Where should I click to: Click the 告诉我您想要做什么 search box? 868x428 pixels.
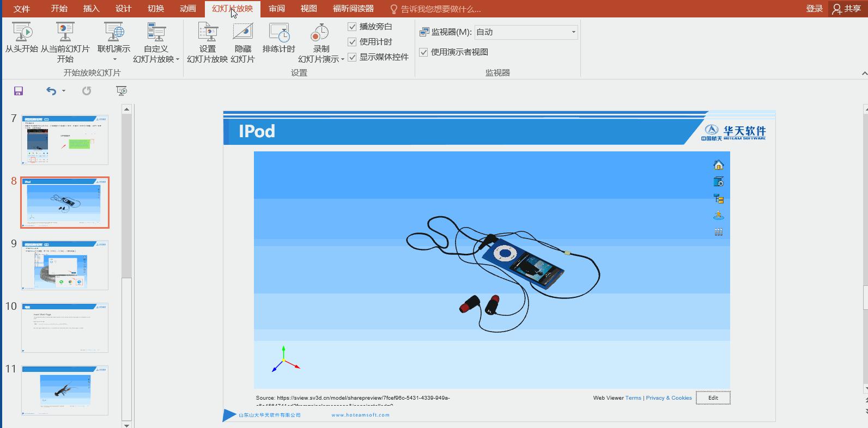(x=441, y=9)
